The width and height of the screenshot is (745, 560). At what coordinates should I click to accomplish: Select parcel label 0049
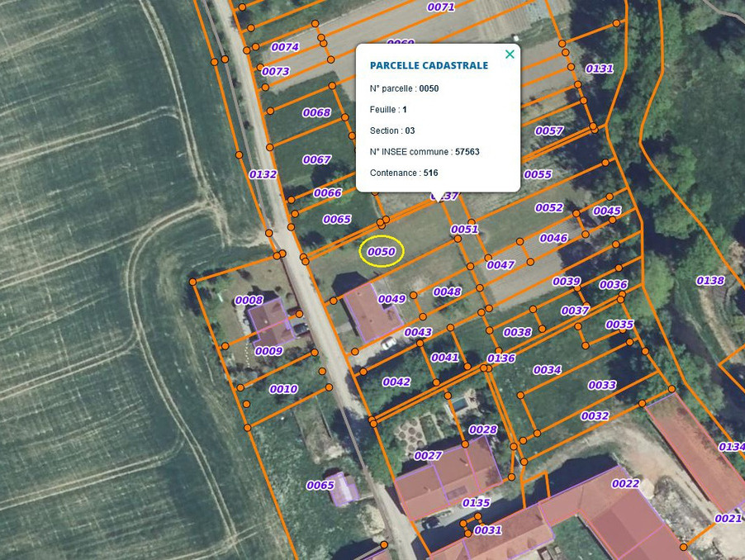tap(391, 299)
